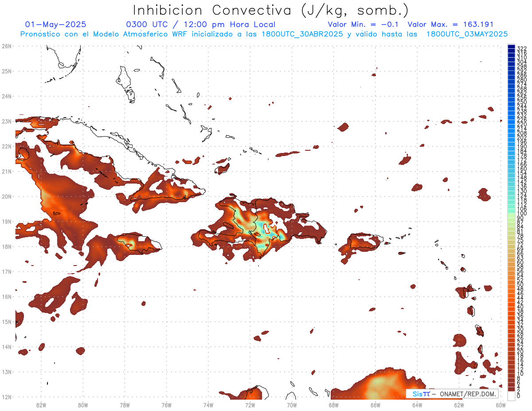Viewport: 532px width, 411px height.
Task: Click the 62W longitude label
Action: 459,405
